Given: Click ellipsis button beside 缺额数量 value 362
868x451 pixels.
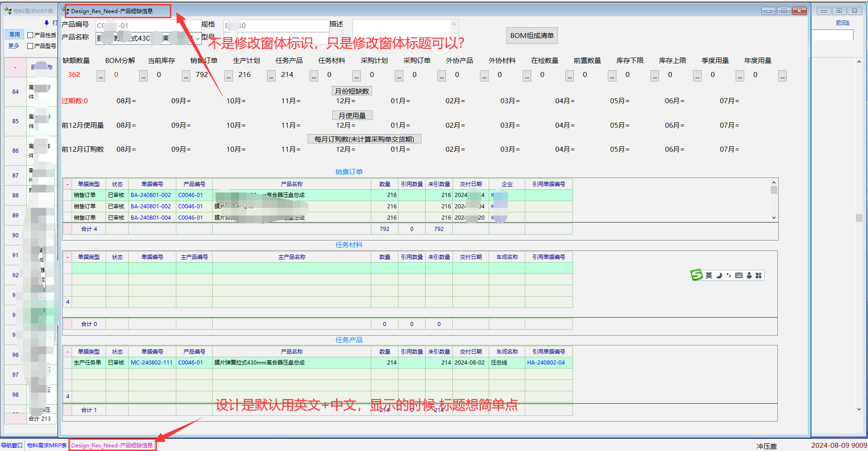Looking at the screenshot, I should tap(101, 76).
